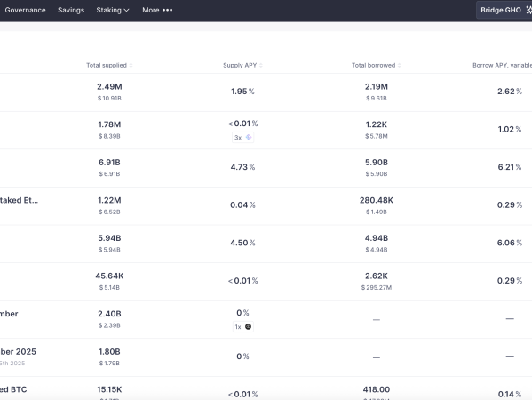
Task: Select the 6.91B total supplied value
Action: point(109,163)
